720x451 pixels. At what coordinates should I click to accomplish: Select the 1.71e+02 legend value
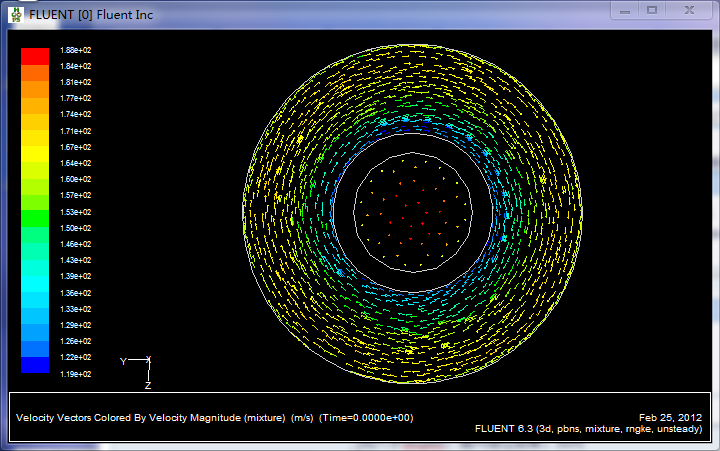click(76, 131)
